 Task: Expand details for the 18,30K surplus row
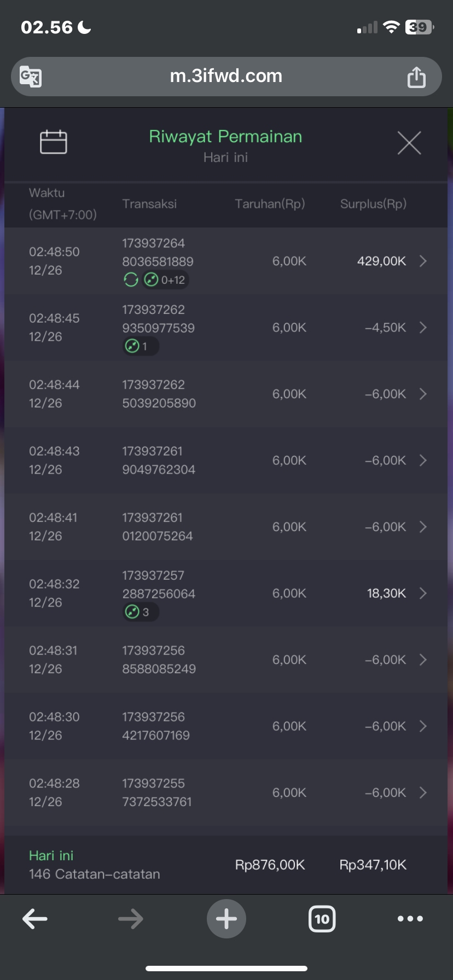point(423,593)
